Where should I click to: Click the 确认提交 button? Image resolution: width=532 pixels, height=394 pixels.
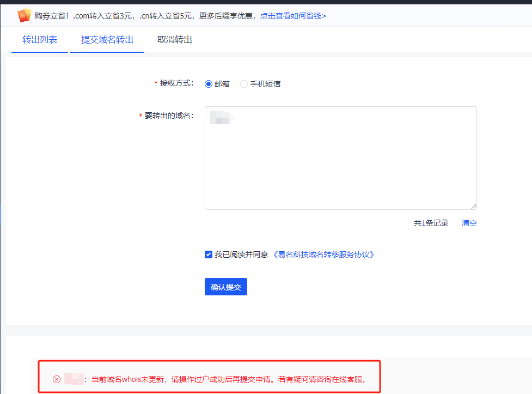tap(226, 287)
